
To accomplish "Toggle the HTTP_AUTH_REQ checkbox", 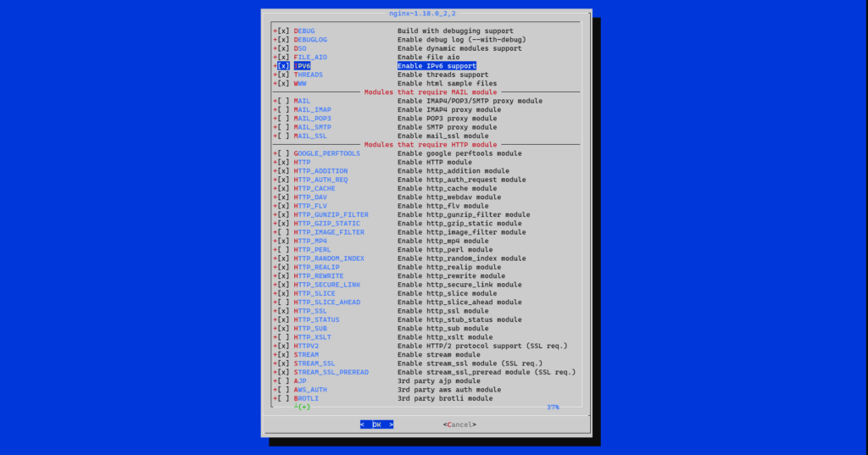I will pyautogui.click(x=283, y=180).
